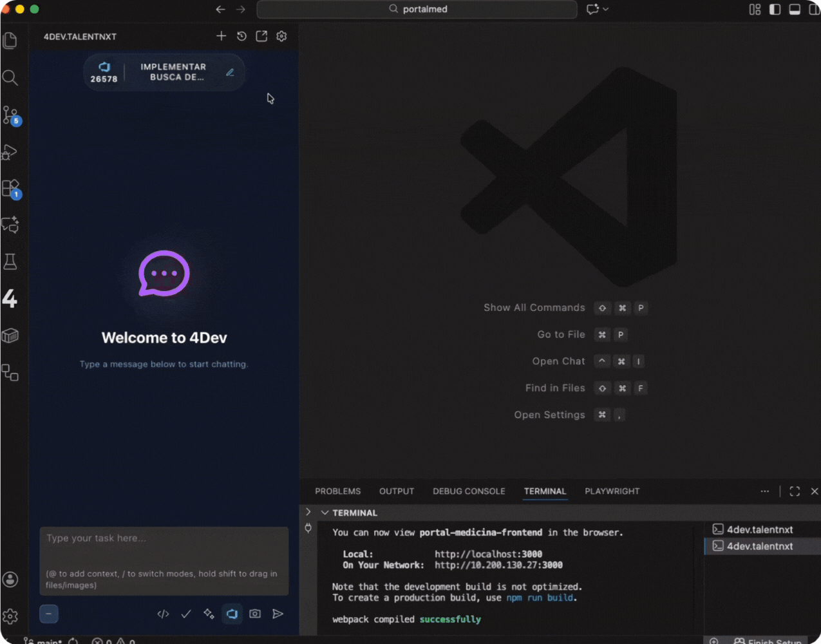Click the camera screenshot icon in chat
The height and width of the screenshot is (644, 821).
pos(255,614)
